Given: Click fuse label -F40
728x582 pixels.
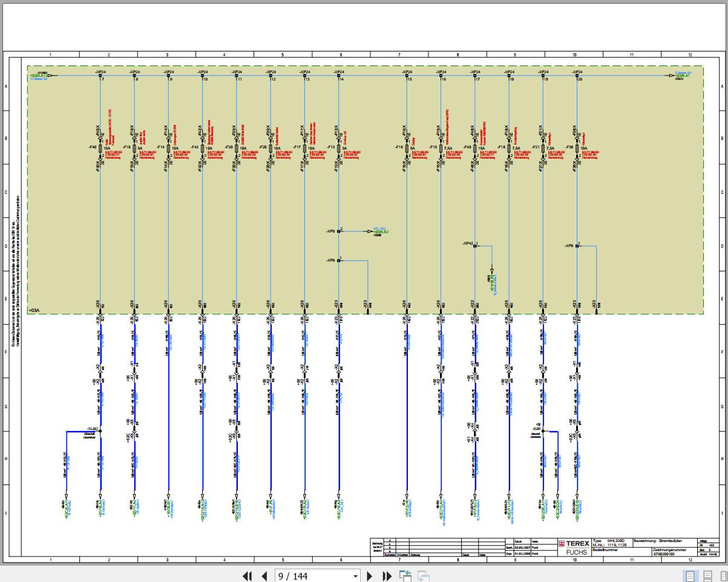Looking at the screenshot, I should point(92,147).
